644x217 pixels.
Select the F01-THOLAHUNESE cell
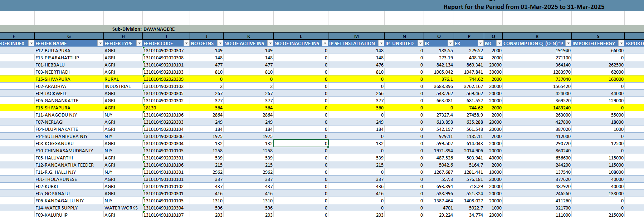(69, 179)
